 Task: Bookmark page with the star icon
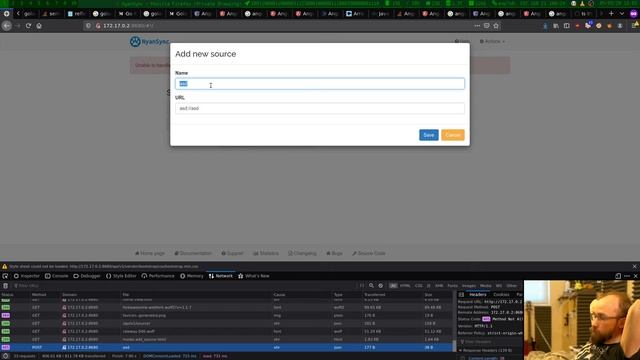496,26
